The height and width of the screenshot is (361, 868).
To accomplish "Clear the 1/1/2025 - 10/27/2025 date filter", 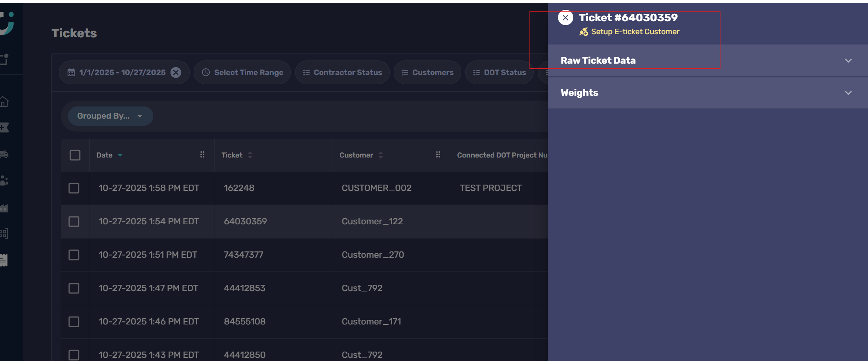I will tap(176, 72).
